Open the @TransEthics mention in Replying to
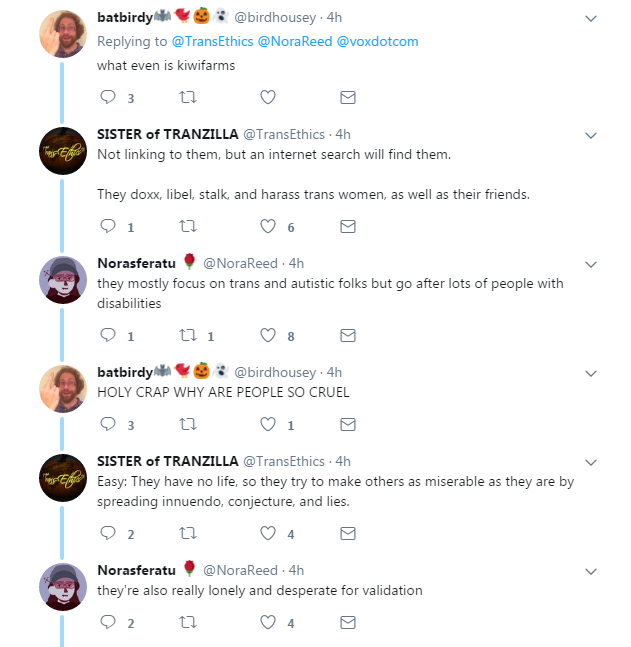Image resolution: width=631 pixels, height=647 pixels. pyautogui.click(x=212, y=41)
